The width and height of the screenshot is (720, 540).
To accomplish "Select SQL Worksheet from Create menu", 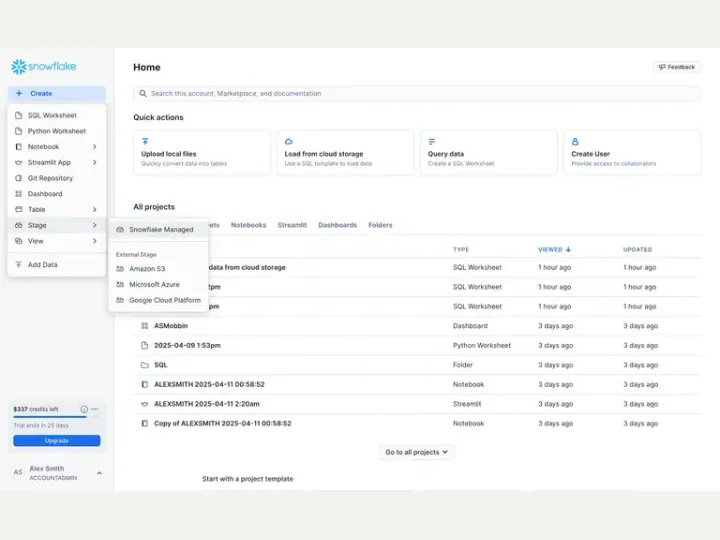I will (x=56, y=115).
